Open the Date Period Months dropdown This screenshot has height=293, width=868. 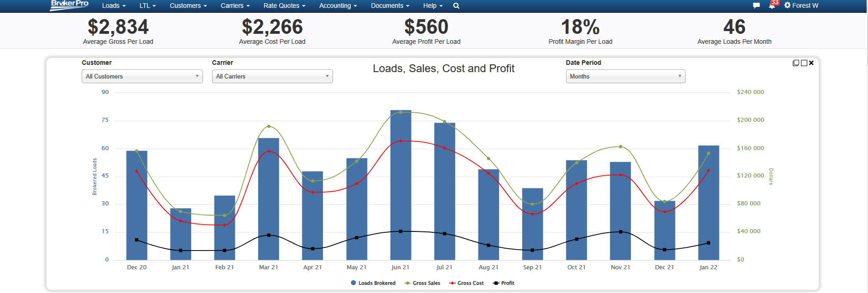625,76
